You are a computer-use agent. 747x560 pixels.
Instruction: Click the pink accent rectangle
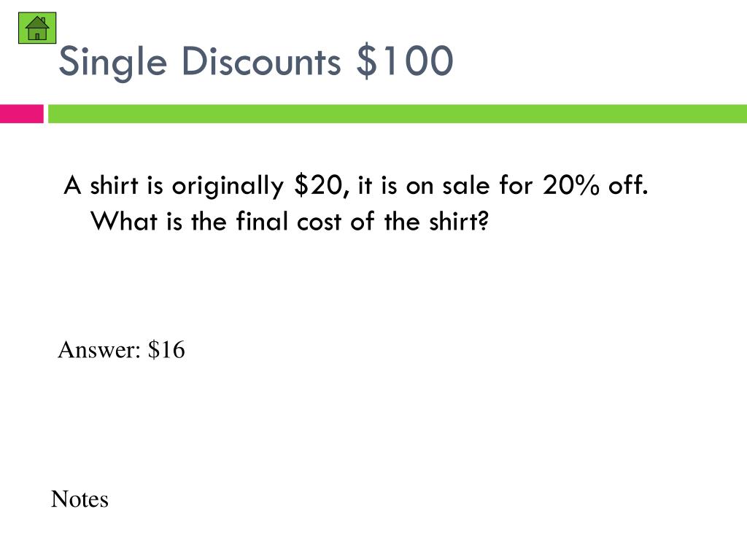pyautogui.click(x=21, y=114)
